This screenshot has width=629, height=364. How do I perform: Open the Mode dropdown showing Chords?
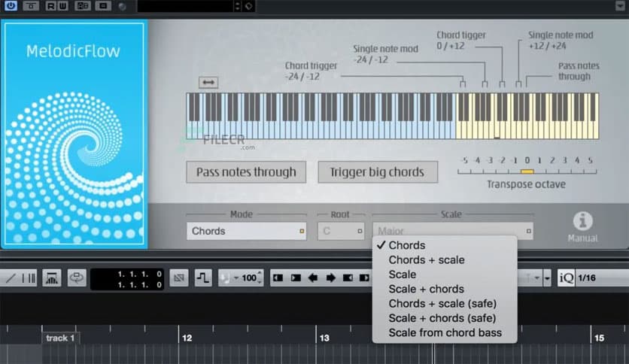point(246,231)
